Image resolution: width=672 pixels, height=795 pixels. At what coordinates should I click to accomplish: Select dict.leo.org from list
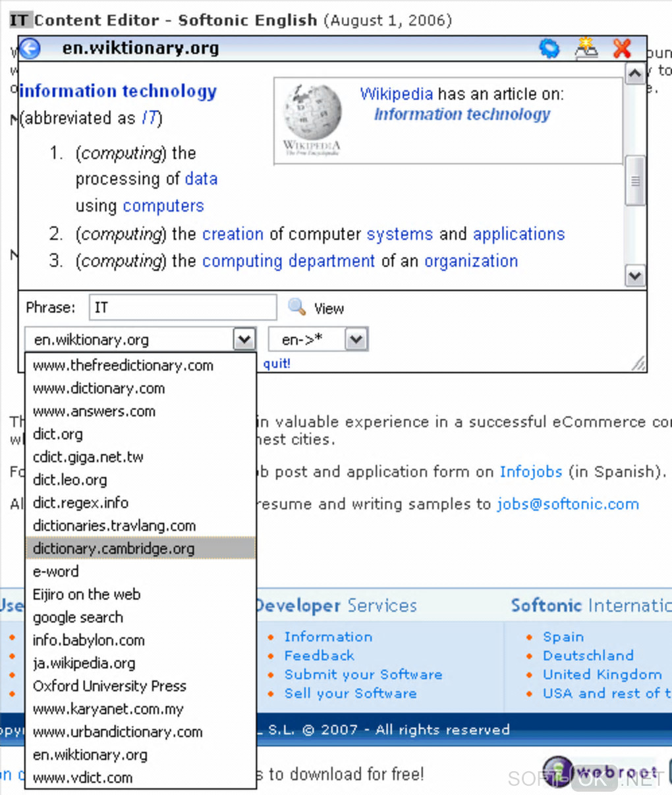(x=140, y=480)
